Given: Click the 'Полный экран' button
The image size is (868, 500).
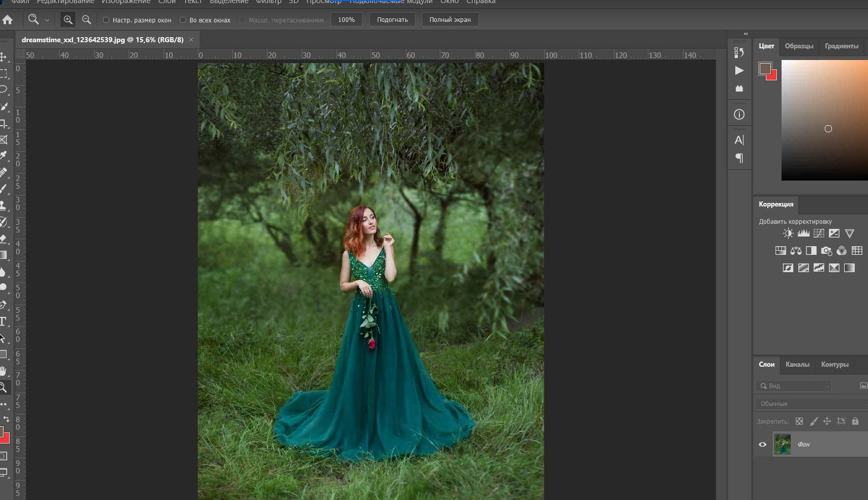Looking at the screenshot, I should click(450, 20).
